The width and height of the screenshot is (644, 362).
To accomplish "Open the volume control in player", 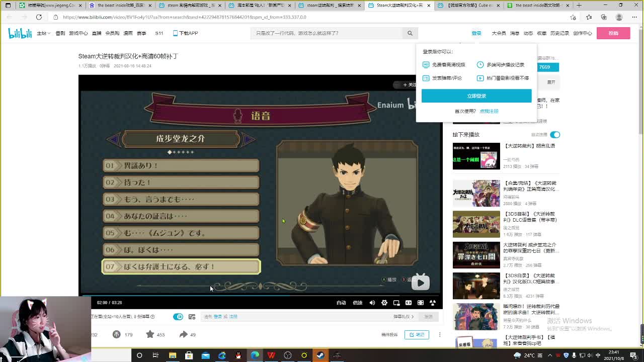I will pyautogui.click(x=372, y=303).
